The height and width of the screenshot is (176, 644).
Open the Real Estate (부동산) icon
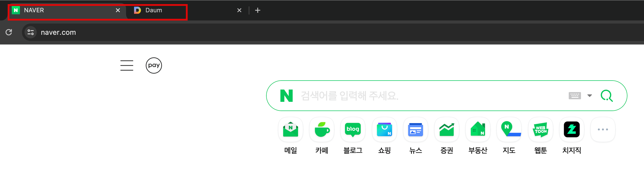click(x=478, y=129)
